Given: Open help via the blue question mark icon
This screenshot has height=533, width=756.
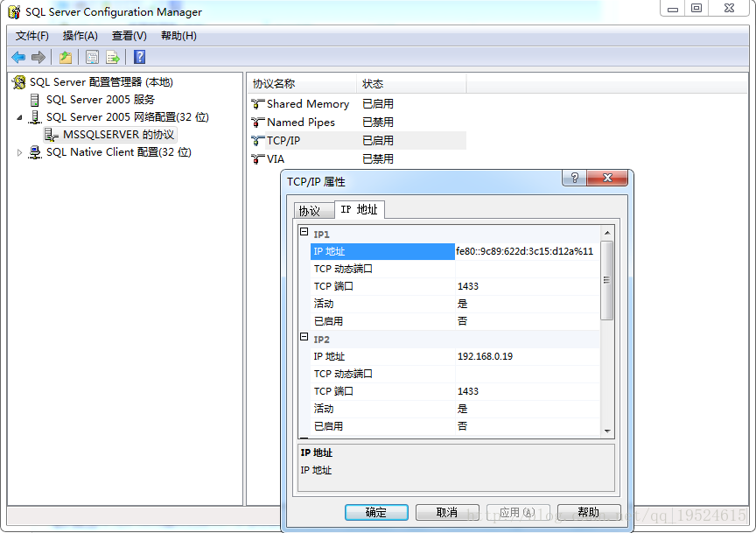Looking at the screenshot, I should (139, 58).
